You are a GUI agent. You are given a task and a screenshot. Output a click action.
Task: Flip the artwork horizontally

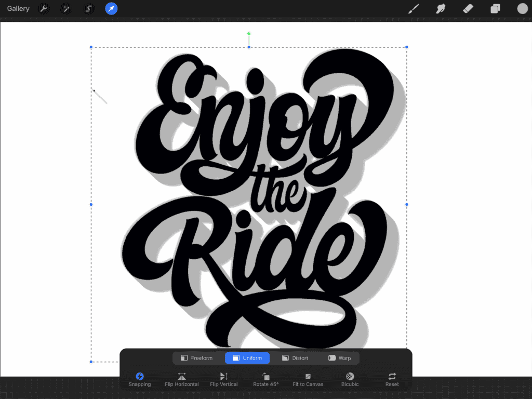click(181, 379)
